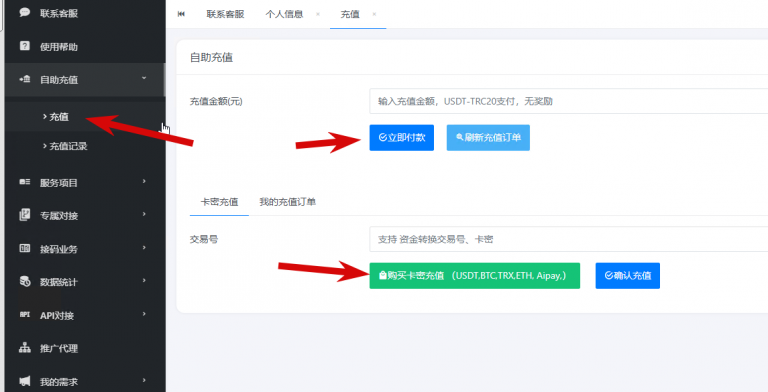Click the 自助充值 panel heading

coord(212,58)
